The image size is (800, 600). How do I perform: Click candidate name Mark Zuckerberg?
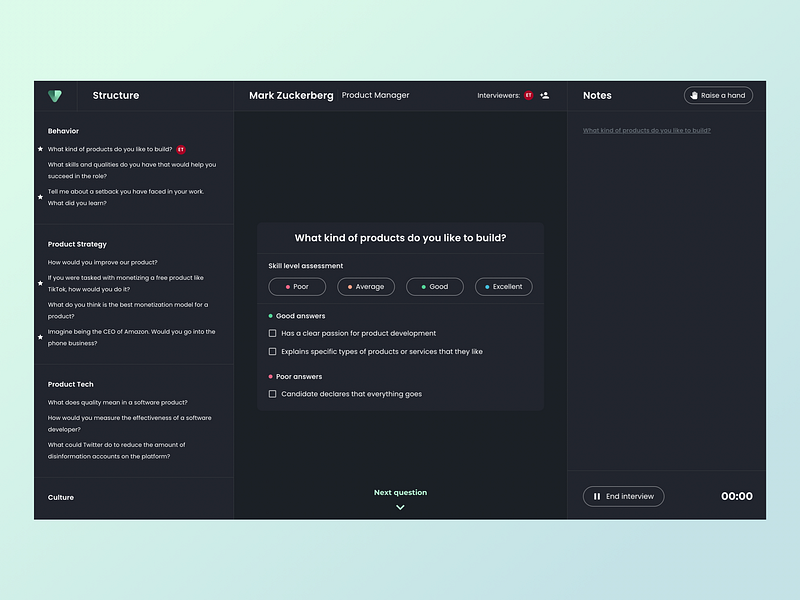click(x=291, y=95)
